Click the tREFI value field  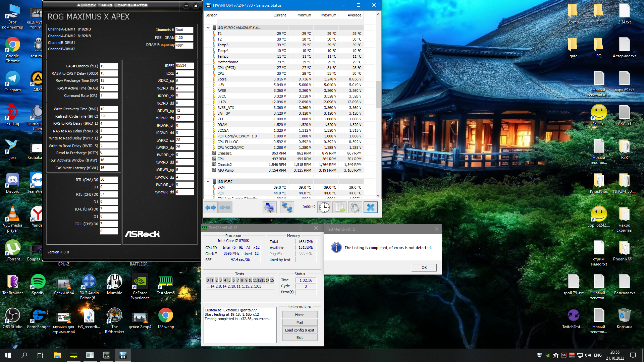[184, 66]
